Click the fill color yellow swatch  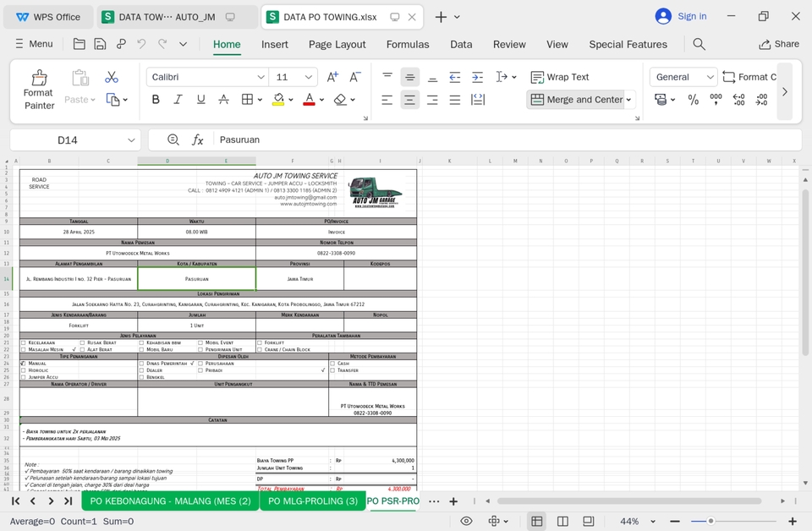pyautogui.click(x=278, y=100)
